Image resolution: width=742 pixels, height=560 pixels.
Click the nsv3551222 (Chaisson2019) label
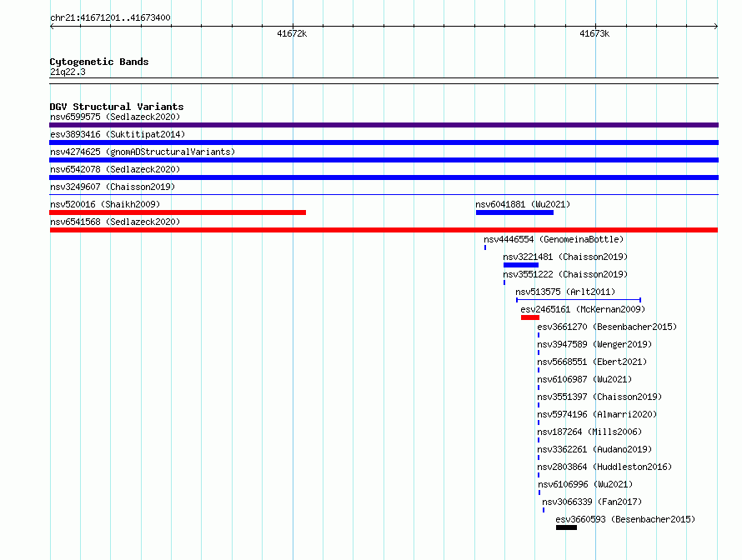[565, 274]
